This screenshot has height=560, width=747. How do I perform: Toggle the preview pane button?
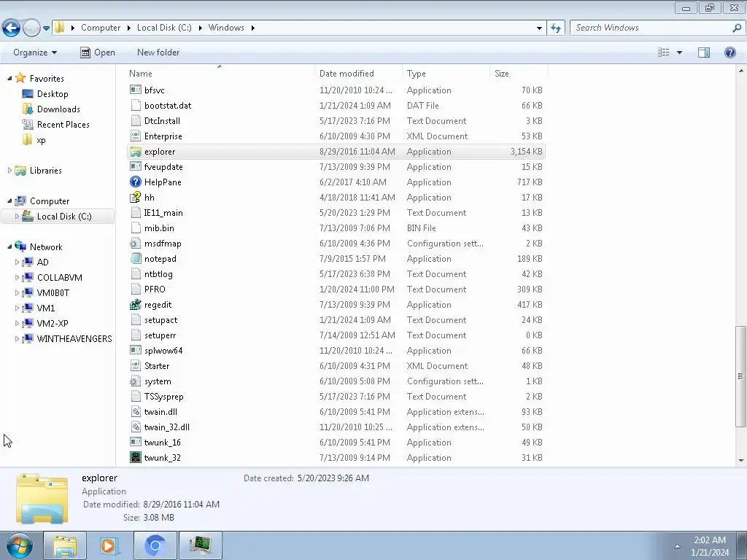click(704, 52)
